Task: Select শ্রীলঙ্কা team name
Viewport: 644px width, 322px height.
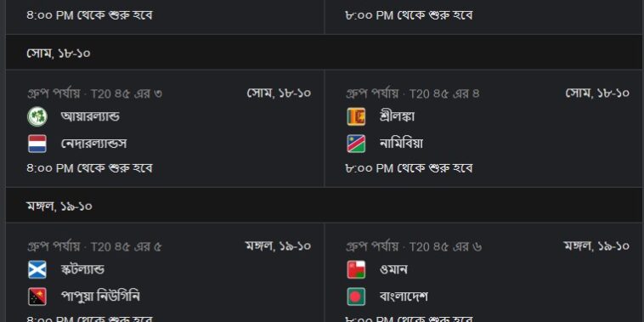Action: point(397,116)
